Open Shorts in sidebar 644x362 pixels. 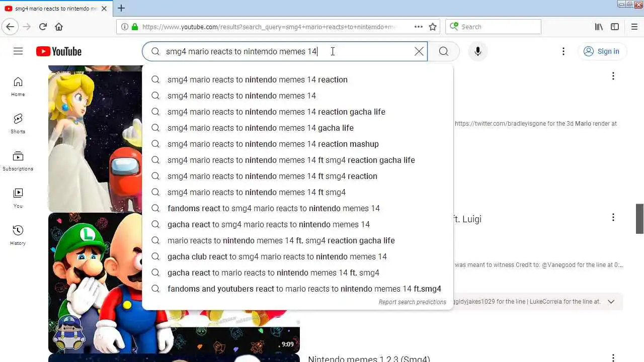point(18,124)
